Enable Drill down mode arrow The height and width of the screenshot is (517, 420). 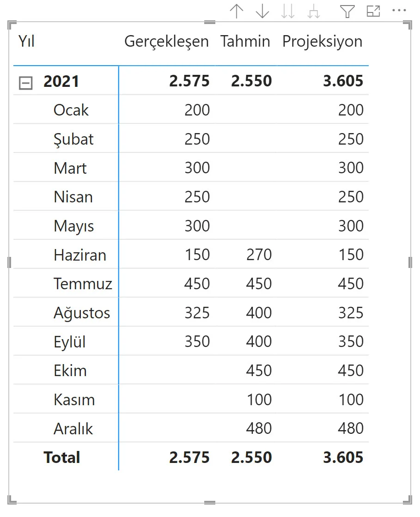262,12
